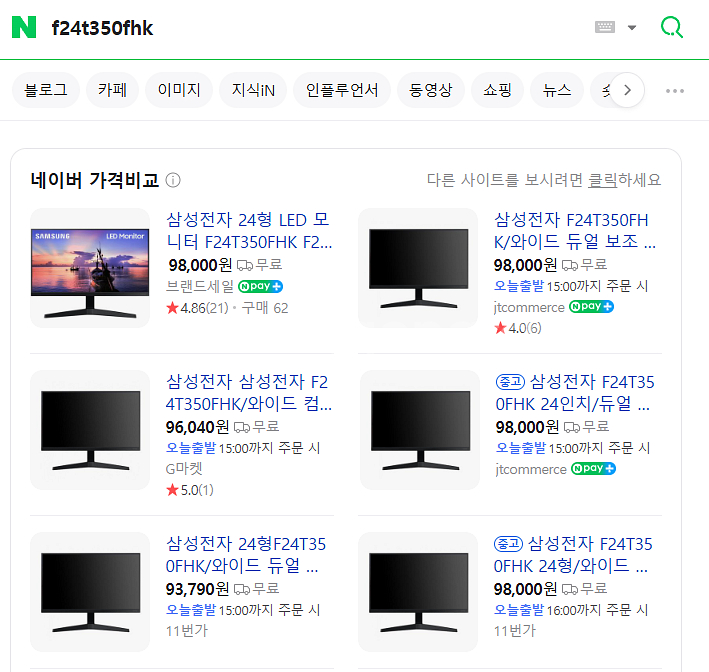Select the 동영상 tab

(x=430, y=90)
